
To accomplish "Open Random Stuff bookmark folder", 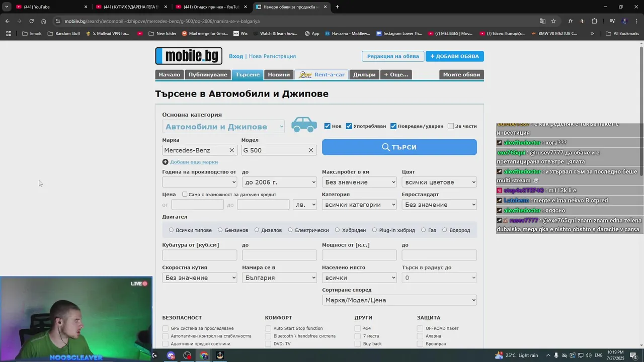I will tap(63, 34).
